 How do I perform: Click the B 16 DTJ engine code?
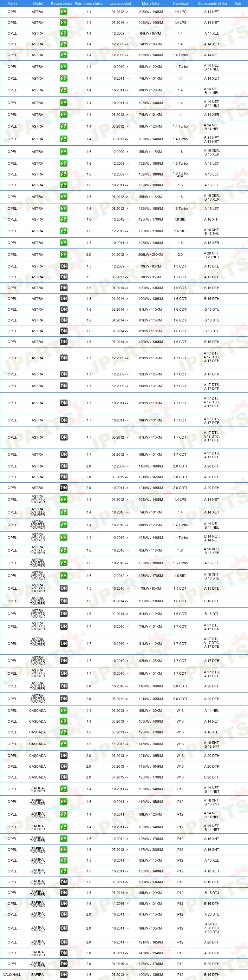[x=212, y=892]
